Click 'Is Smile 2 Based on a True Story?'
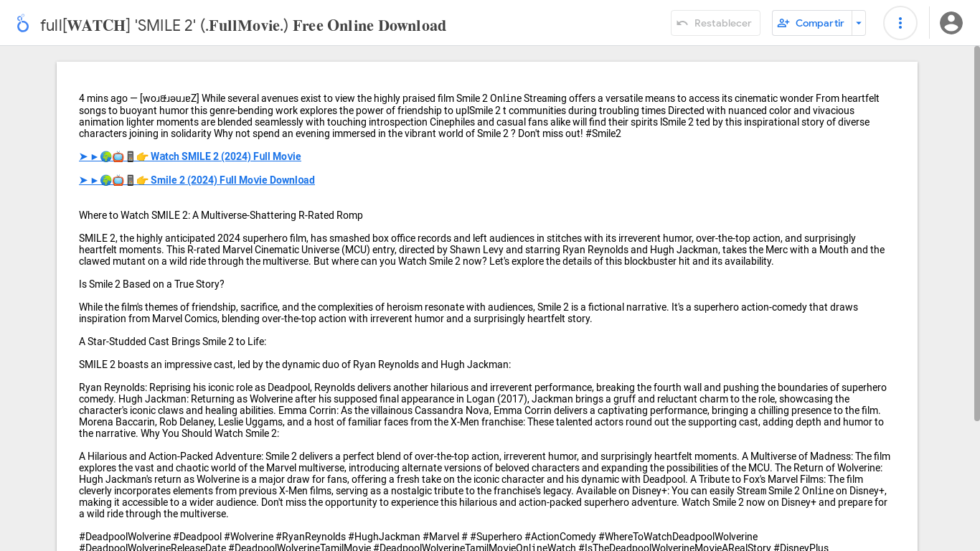 point(151,284)
